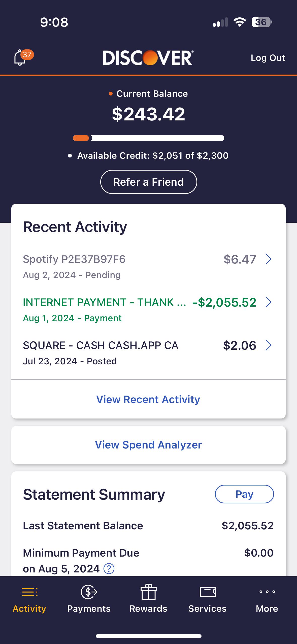
Task: Open the notifications bell icon
Action: pyautogui.click(x=20, y=58)
